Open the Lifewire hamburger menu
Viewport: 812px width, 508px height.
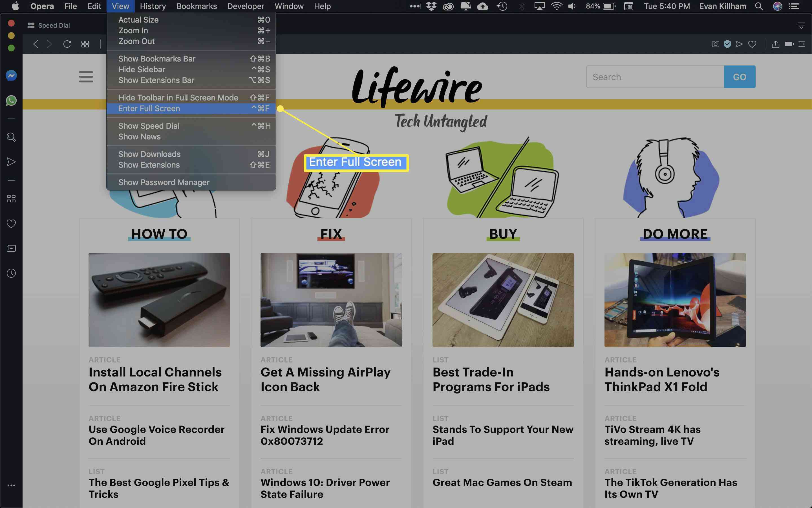(86, 76)
